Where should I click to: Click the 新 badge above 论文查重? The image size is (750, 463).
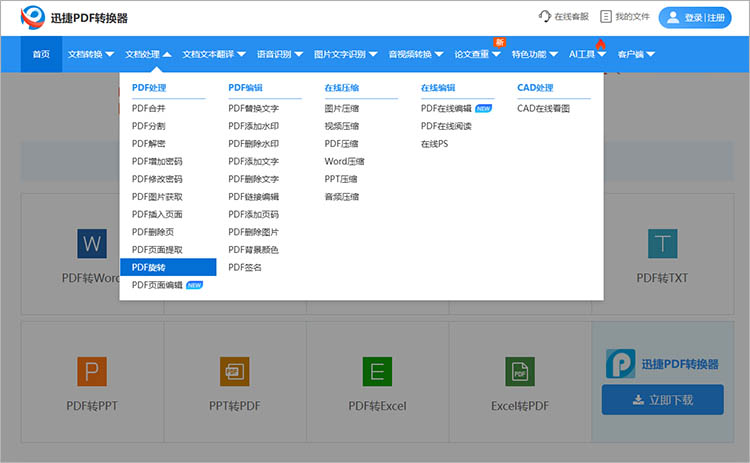click(x=500, y=43)
